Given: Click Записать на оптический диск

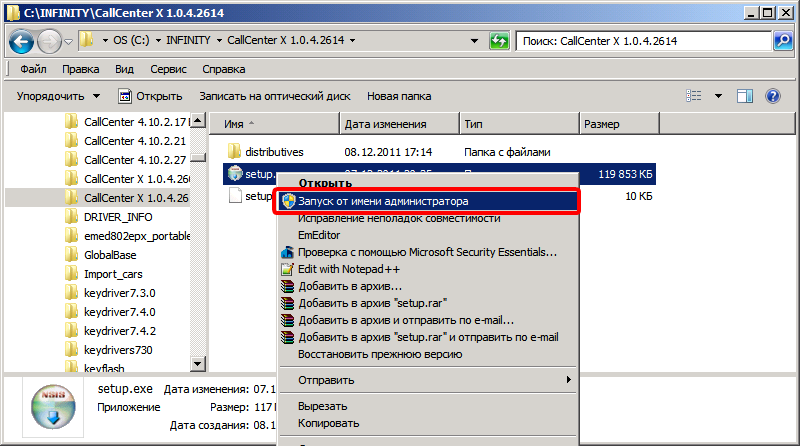Looking at the screenshot, I should 274,96.
